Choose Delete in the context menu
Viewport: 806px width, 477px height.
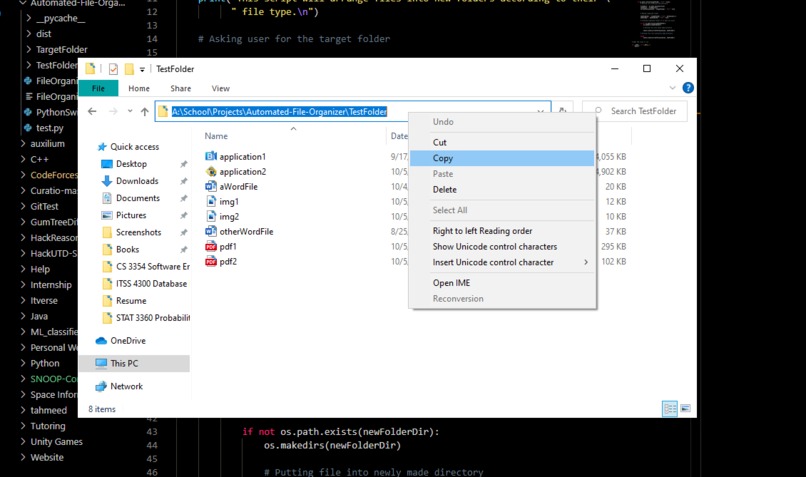click(502, 190)
